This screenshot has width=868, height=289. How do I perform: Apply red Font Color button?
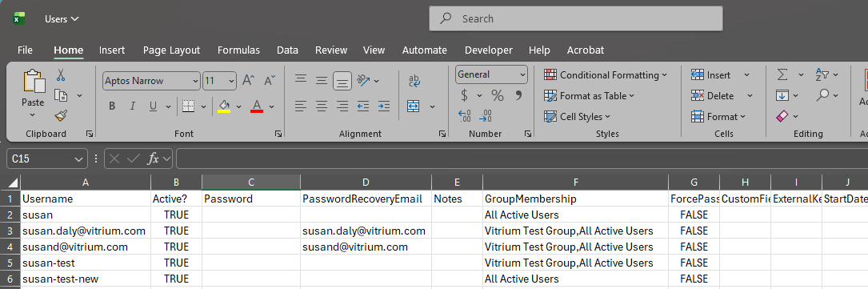pos(257,106)
